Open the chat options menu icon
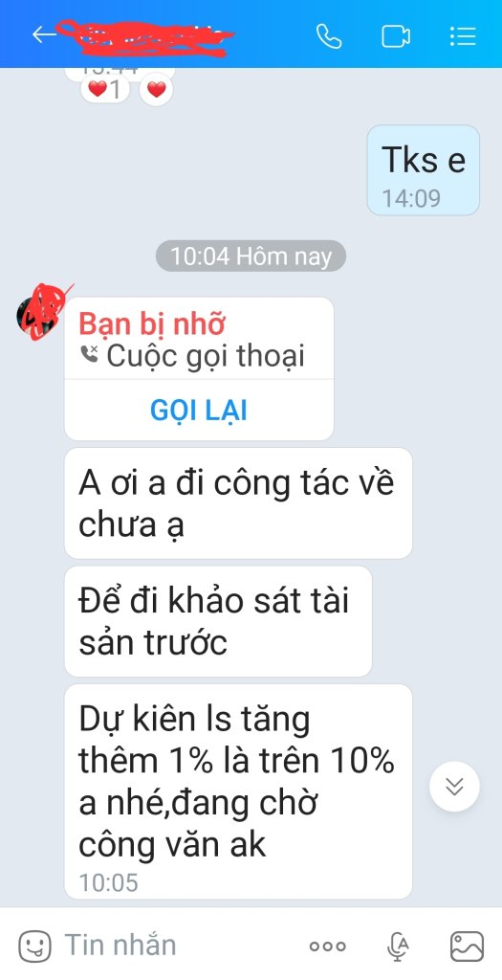This screenshot has height=980, width=502. click(x=463, y=36)
